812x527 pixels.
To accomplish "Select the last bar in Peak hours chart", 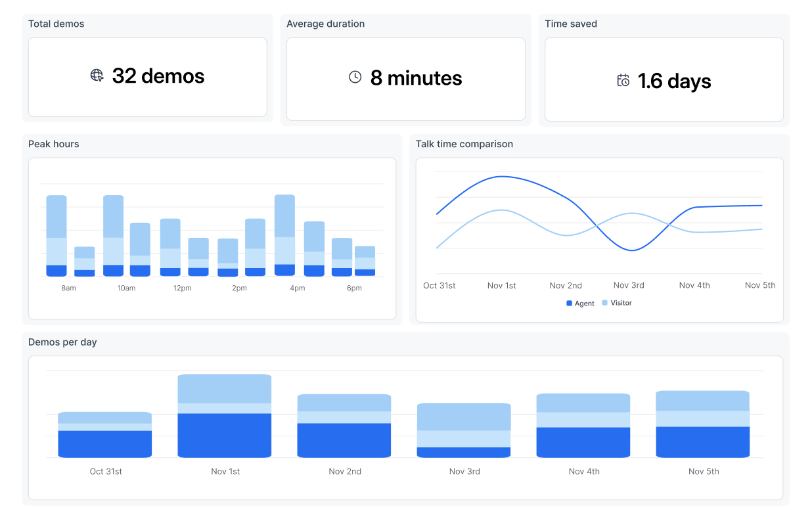I will (365, 261).
